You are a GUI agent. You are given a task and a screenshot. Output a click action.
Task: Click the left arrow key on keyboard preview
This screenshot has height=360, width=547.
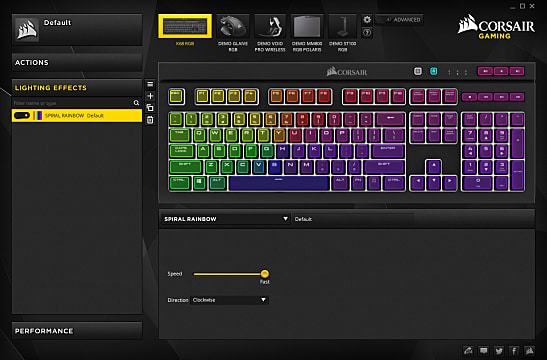tap(418, 183)
